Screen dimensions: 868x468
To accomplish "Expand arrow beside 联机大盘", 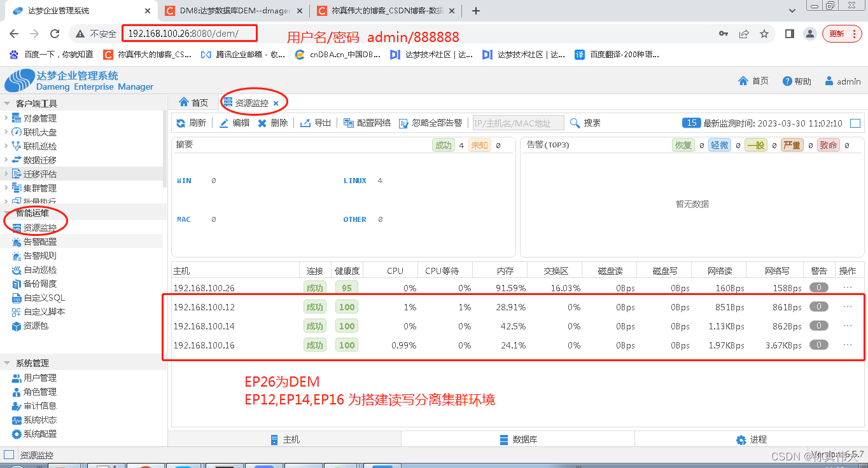I will point(6,132).
